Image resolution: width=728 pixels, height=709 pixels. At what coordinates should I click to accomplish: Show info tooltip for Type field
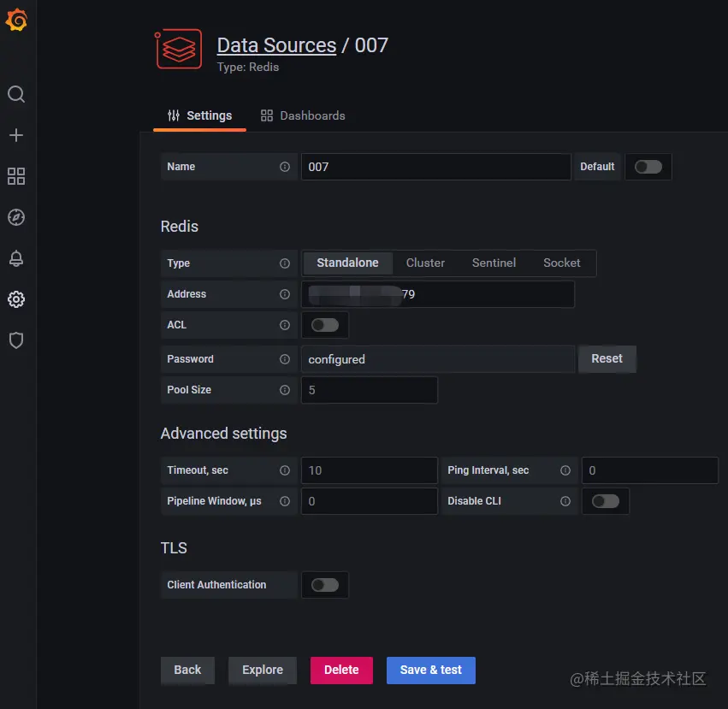pyautogui.click(x=285, y=263)
